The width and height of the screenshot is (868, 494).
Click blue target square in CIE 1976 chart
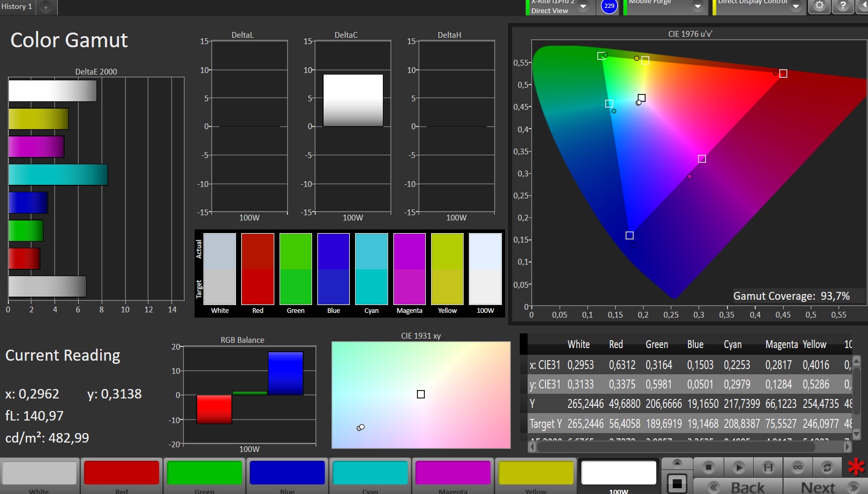tap(629, 235)
